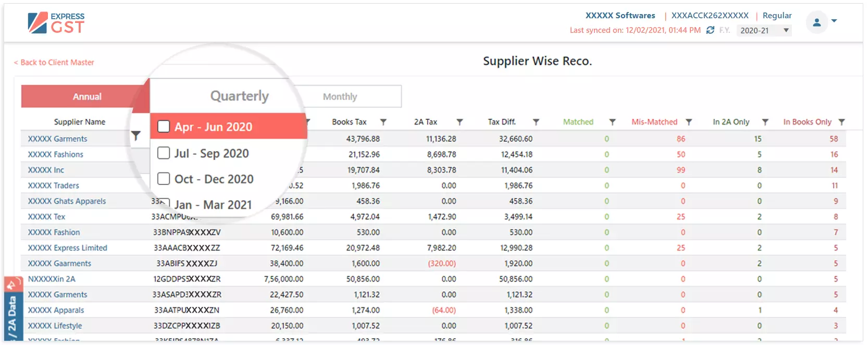
Task: Filter the In 2A Only column
Action: 765,122
